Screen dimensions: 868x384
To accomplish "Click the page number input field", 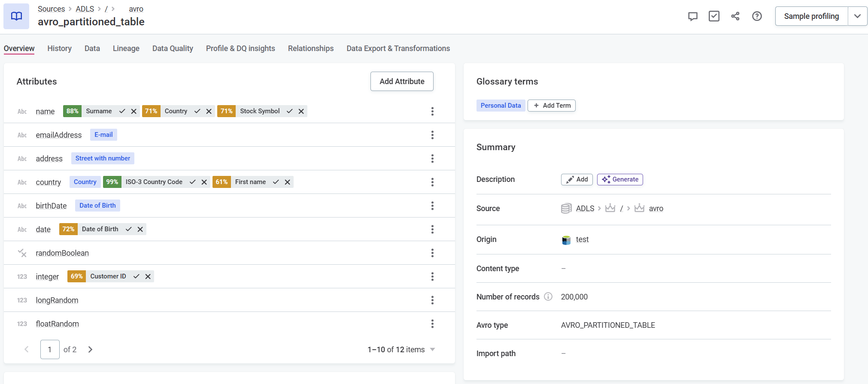I will point(50,350).
